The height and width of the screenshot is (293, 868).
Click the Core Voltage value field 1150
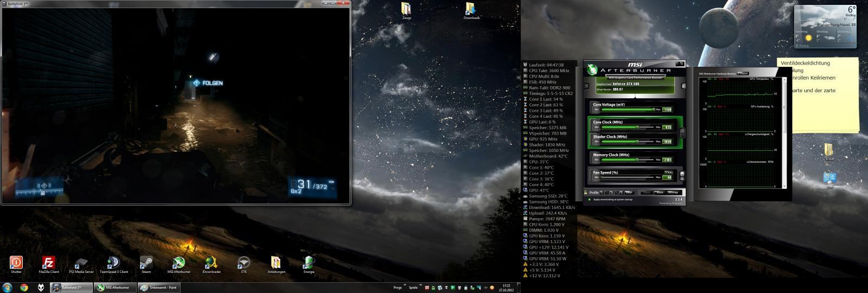pyautogui.click(x=667, y=110)
